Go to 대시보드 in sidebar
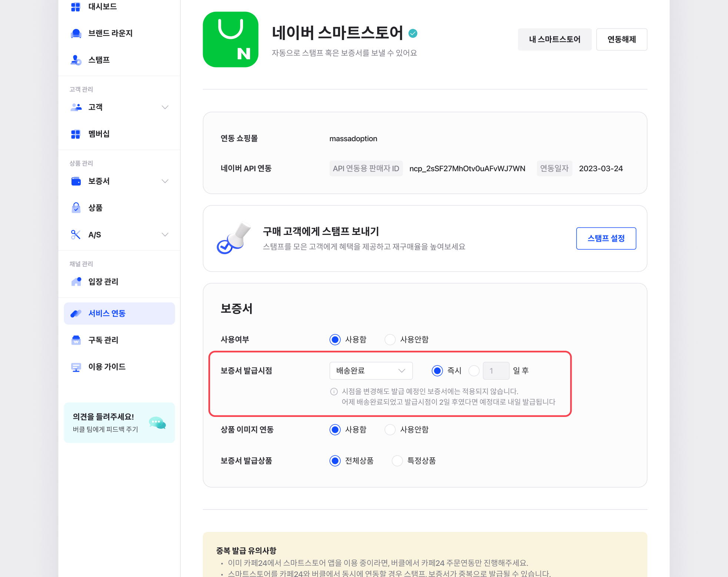 coord(102,7)
